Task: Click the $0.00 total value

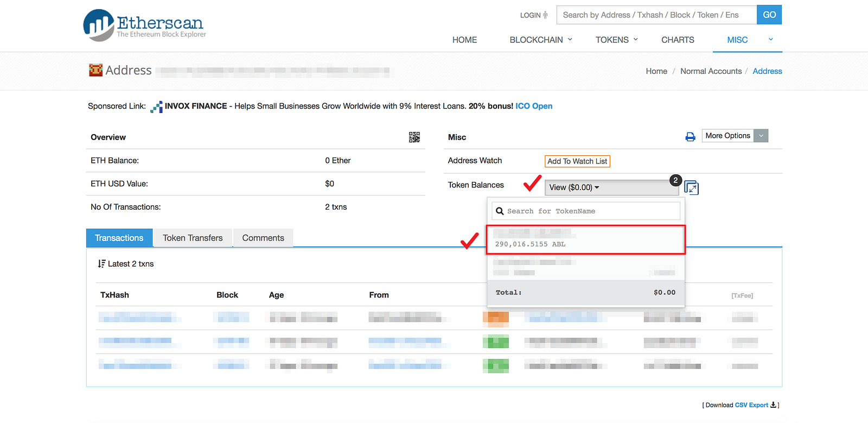Action: 665,293
